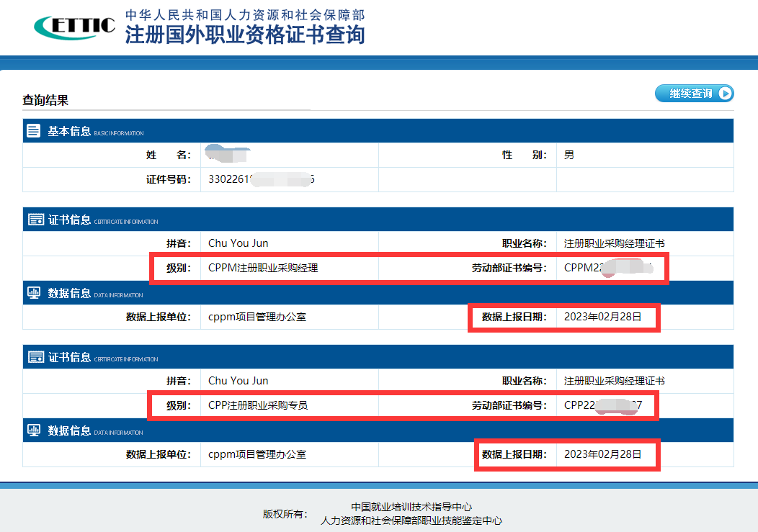This screenshot has height=532, width=758.
Task: Click the 数据信息 monitor icon below CPPM注册职业采购经理
Action: [33, 293]
